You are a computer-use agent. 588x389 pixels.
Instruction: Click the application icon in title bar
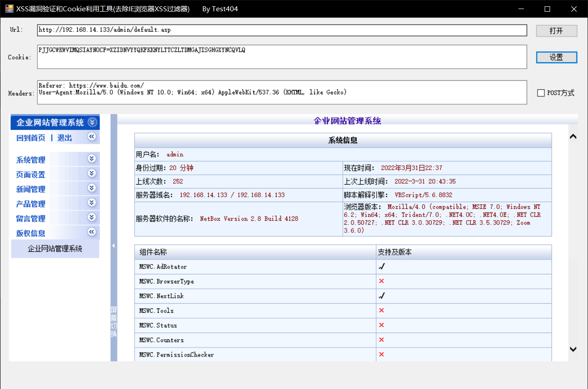click(9, 9)
